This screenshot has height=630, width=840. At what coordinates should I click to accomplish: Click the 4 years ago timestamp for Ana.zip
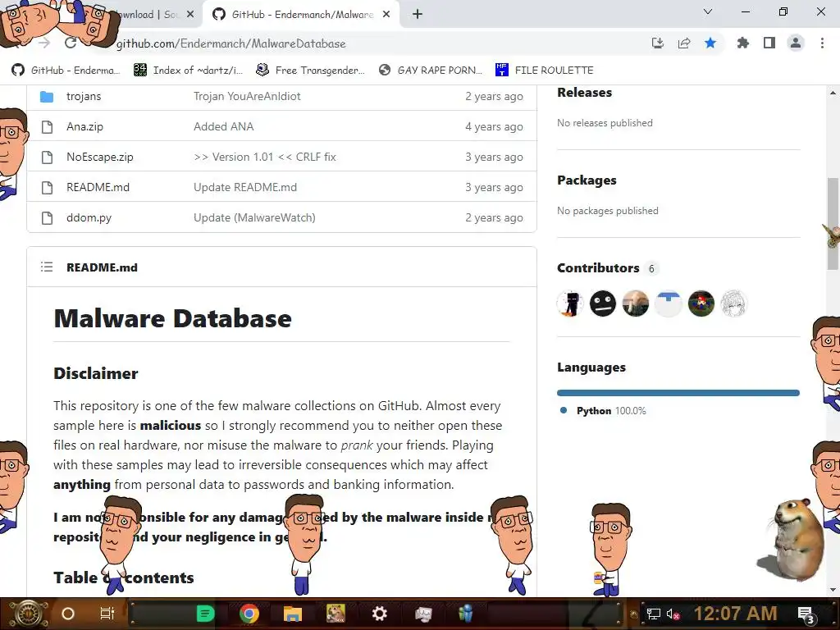(494, 126)
